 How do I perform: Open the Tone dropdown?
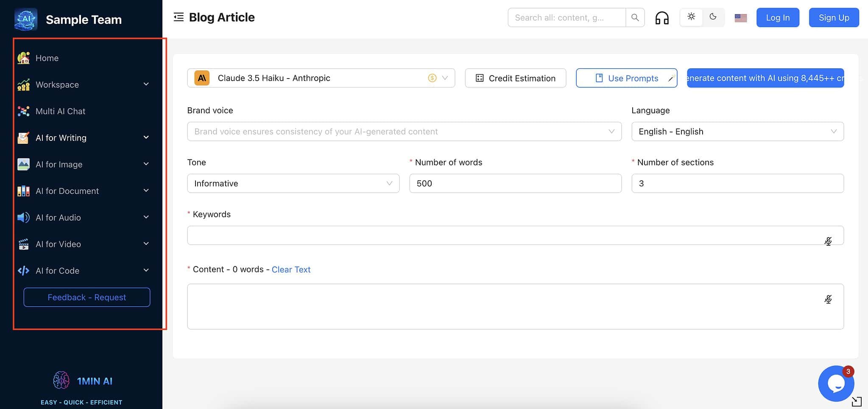[x=293, y=183]
